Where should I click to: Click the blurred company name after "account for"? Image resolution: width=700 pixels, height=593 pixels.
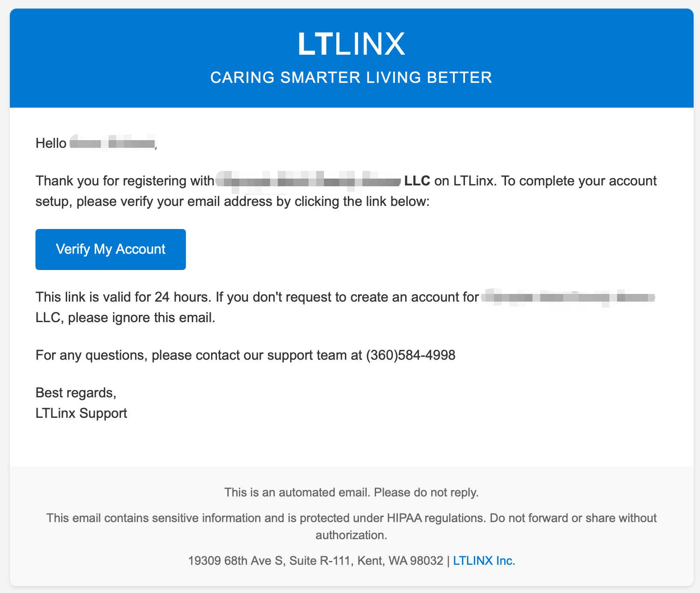[x=568, y=296]
